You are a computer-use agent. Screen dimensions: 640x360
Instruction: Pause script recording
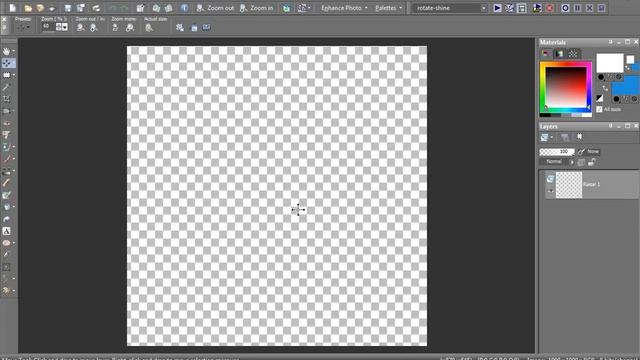pos(578,8)
